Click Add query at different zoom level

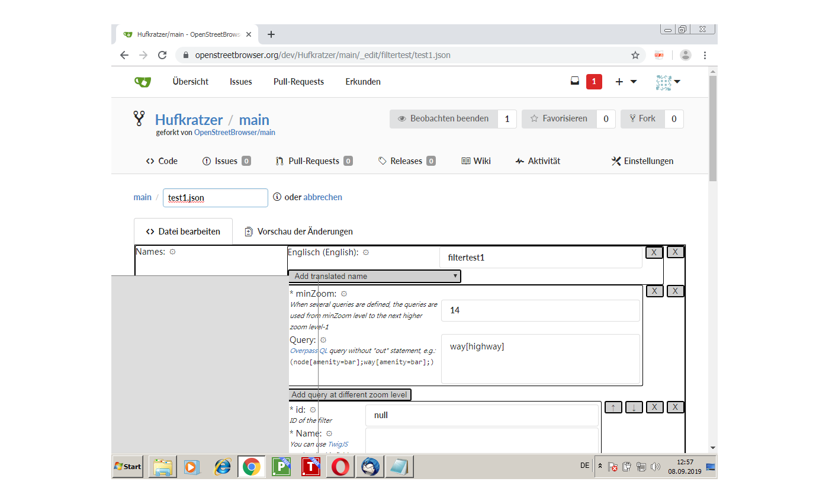(349, 395)
